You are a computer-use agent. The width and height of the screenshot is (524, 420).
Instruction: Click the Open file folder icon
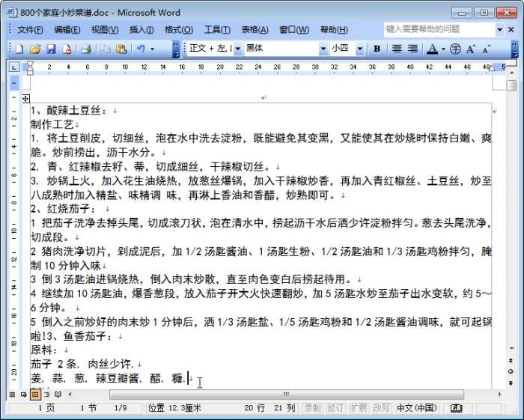click(34, 49)
